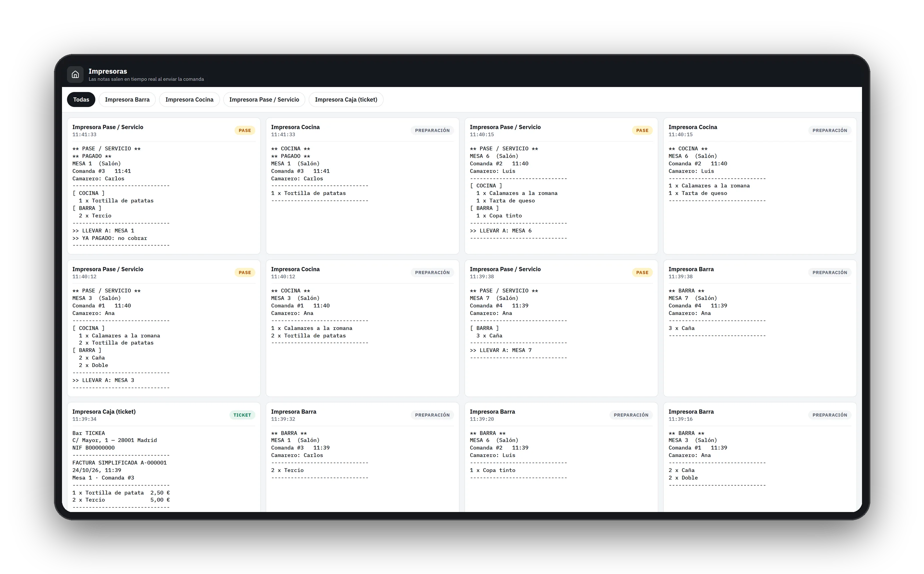Click 'Comanda #4 11:39' in Pase 11:39:38 card
The width and height of the screenshot is (924, 574).
499,306
